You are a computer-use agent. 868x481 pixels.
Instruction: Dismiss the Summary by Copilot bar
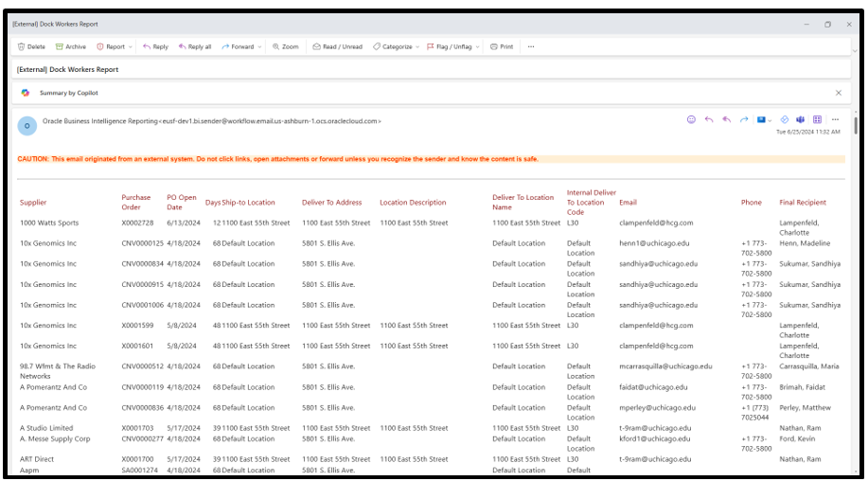tap(839, 93)
